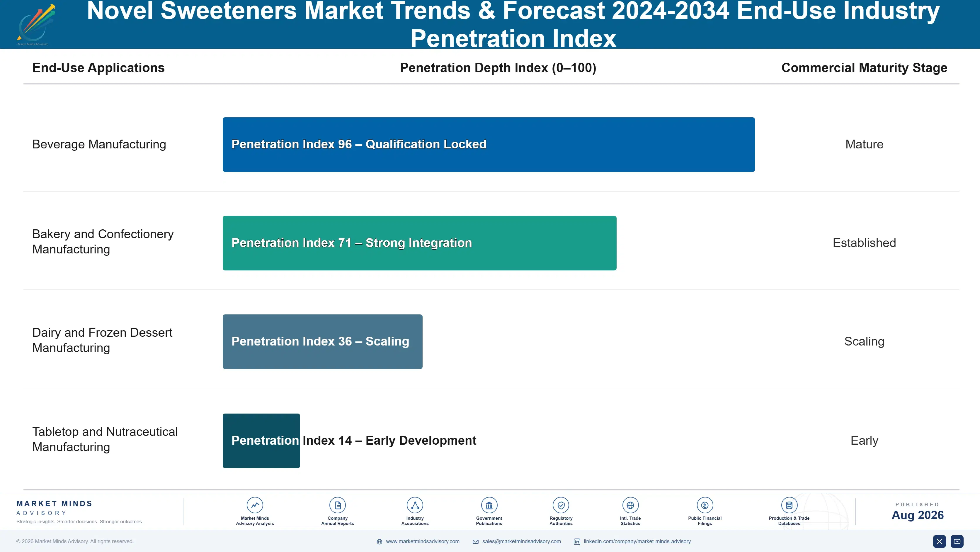980x552 pixels.
Task: Select Bakery and Confectionery Manufacturing label
Action: click(103, 241)
